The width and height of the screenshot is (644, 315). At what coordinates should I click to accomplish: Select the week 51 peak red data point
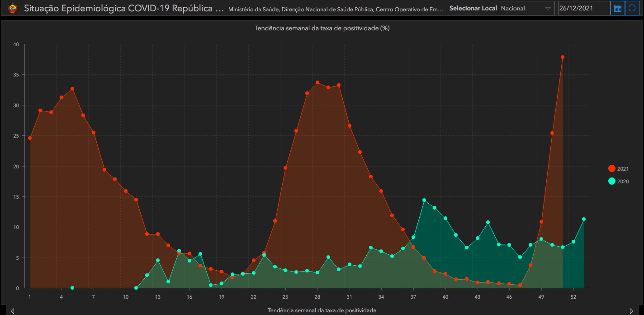[563, 57]
